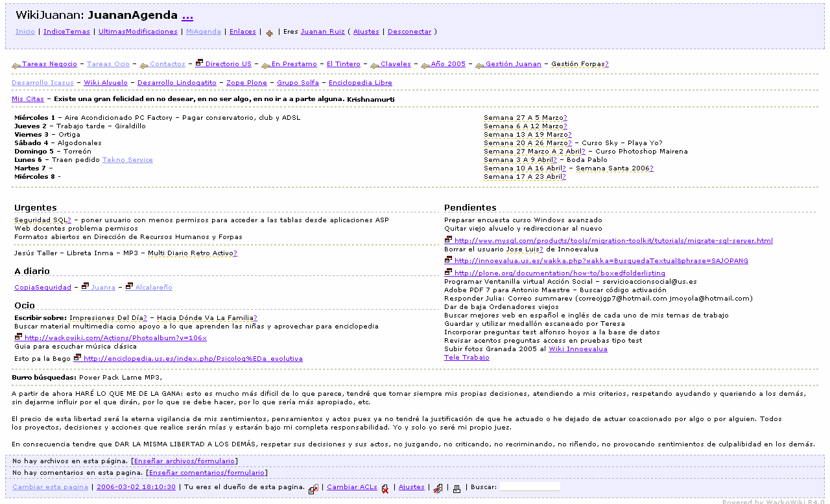This screenshot has width=830, height=504.
Task: Go to UltimasModificaciones in top menu
Action: tap(137, 31)
